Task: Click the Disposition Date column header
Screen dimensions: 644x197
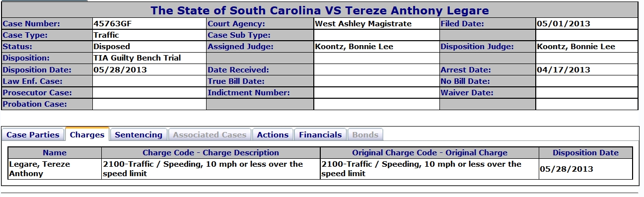Action: 586,153
